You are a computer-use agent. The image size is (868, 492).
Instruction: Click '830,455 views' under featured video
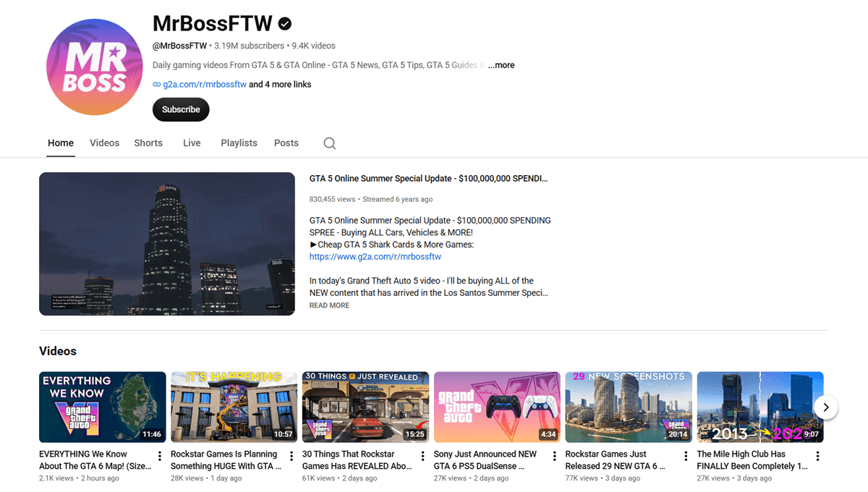[x=332, y=199]
